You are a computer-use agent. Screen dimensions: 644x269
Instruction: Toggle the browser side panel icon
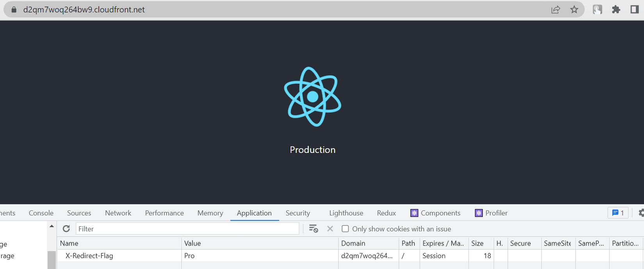point(635,10)
